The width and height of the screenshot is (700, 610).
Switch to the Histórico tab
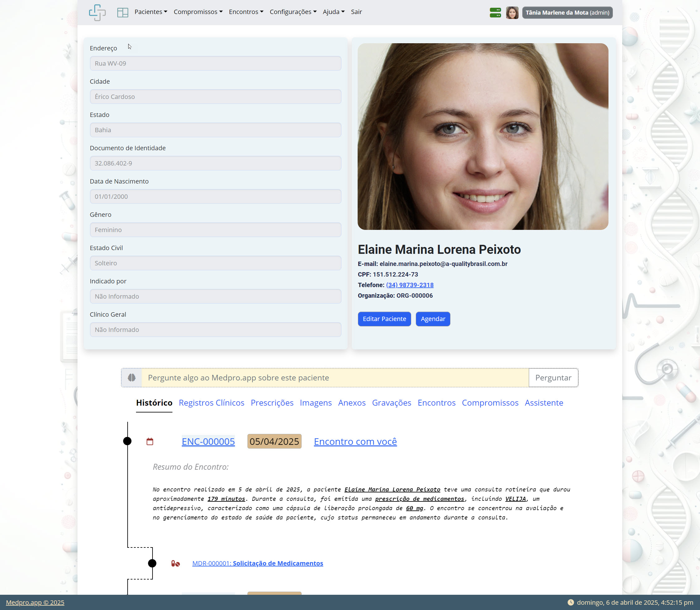(x=154, y=403)
